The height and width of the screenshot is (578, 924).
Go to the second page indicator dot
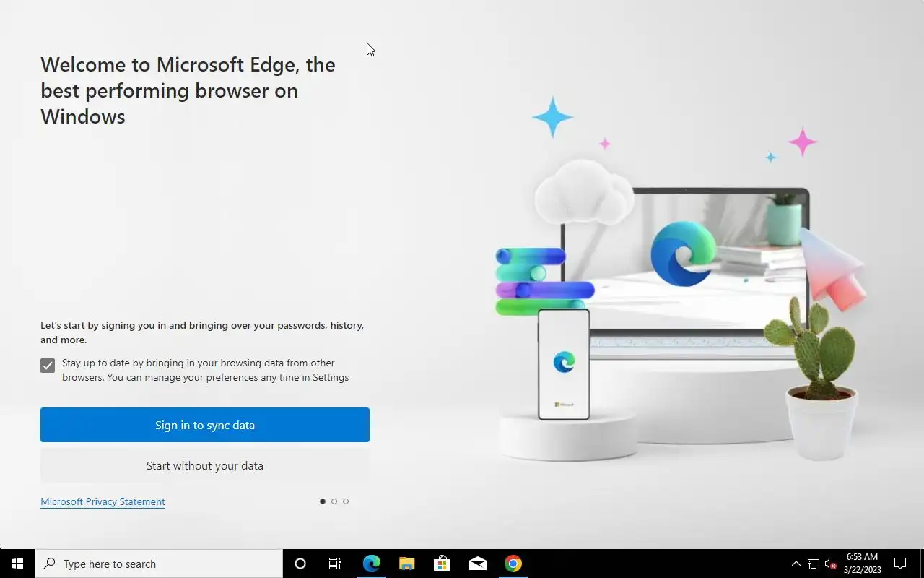tap(334, 501)
